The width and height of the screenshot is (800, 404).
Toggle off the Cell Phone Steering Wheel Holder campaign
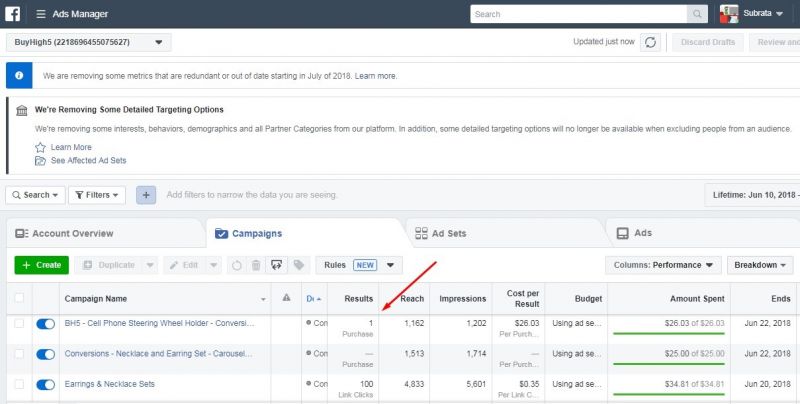(45, 324)
